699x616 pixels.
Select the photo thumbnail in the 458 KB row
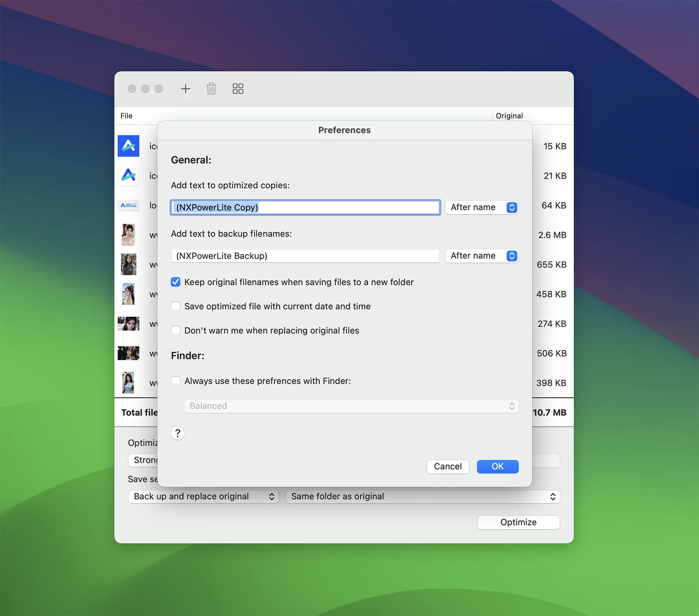128,294
